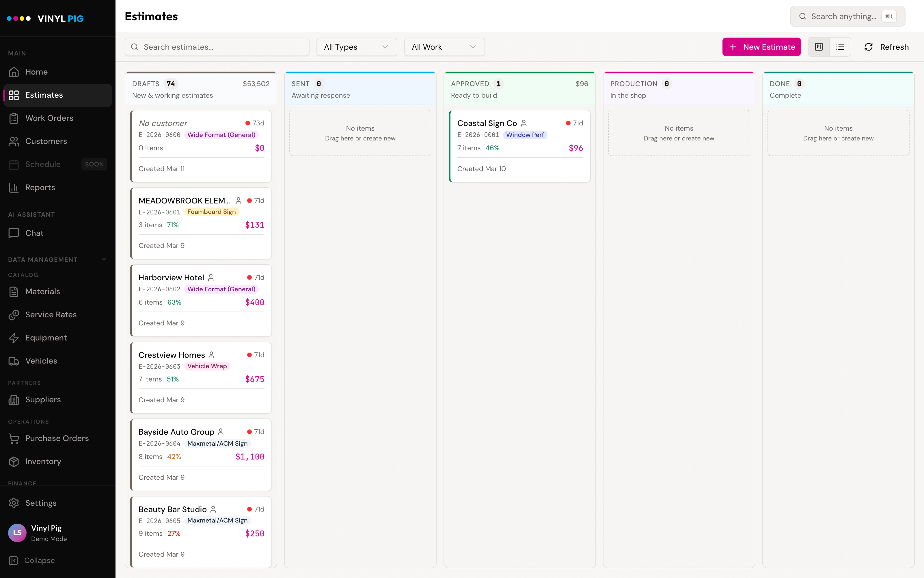Click the Foamboard Sign tag
The image size is (924, 578).
point(212,212)
